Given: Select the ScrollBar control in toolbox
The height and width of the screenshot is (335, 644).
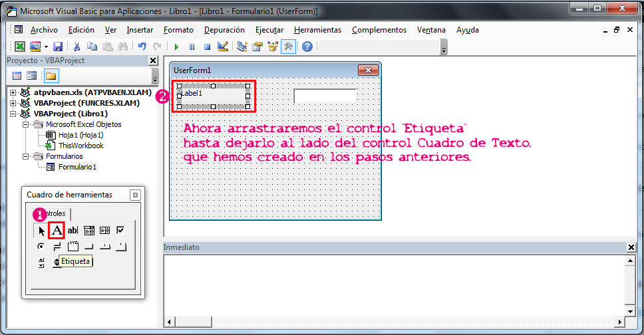Looking at the screenshot, I should click(41, 263).
